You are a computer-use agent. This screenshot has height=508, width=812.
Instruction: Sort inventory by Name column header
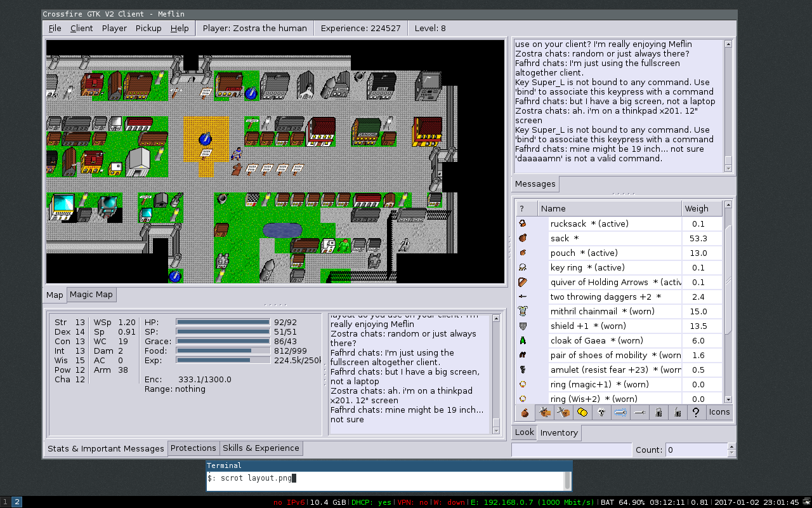pyautogui.click(x=610, y=208)
